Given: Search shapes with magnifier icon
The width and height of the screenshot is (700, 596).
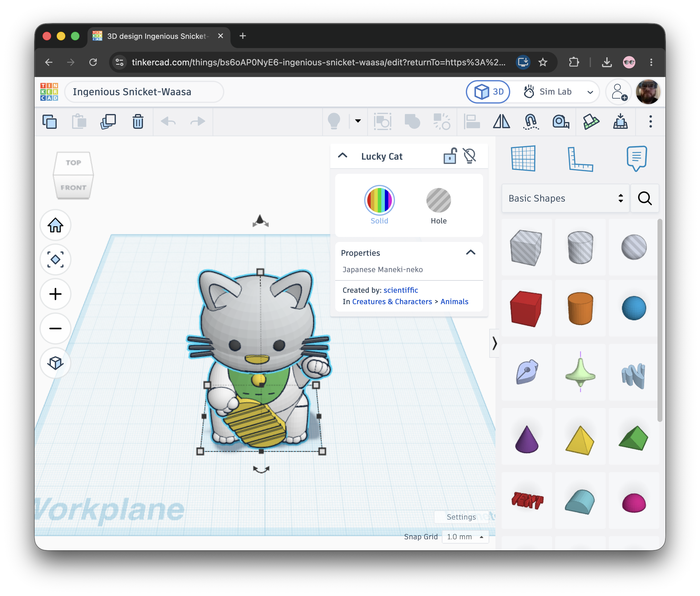Looking at the screenshot, I should coord(645,198).
